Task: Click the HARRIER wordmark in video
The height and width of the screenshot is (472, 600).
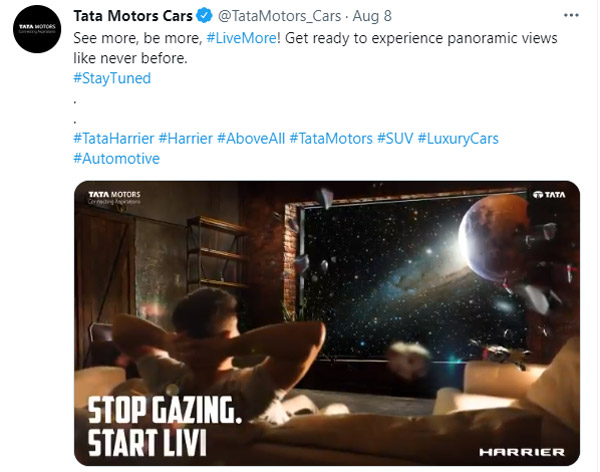Action: click(522, 452)
